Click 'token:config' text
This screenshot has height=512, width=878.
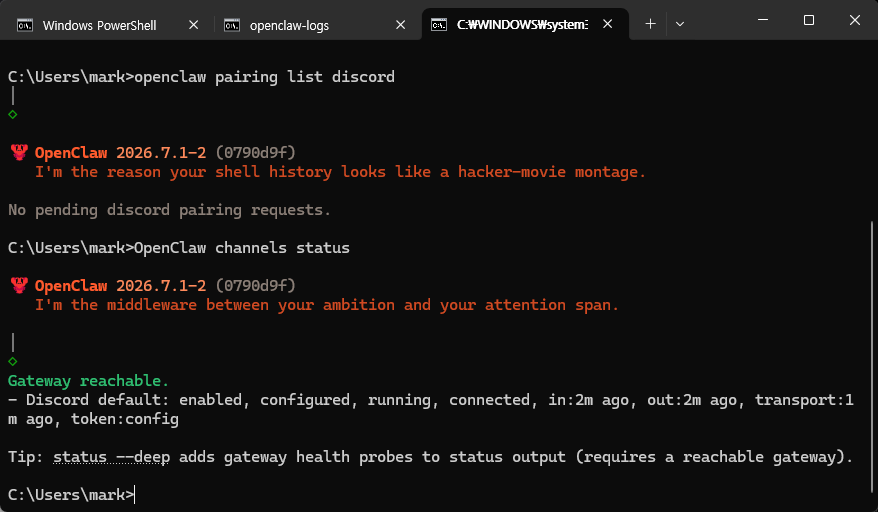pyautogui.click(x=124, y=419)
